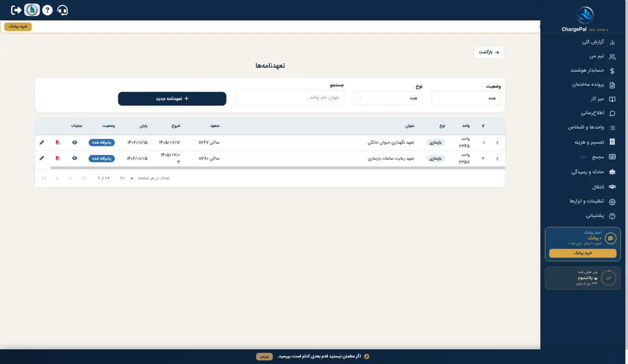Click the عنوان column header
628x364 pixels.
[410, 126]
